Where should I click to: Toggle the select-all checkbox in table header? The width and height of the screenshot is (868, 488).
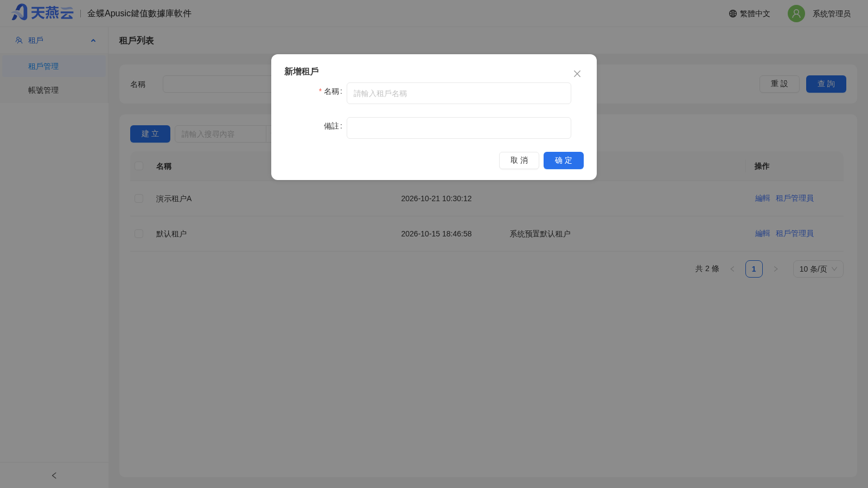(x=139, y=166)
